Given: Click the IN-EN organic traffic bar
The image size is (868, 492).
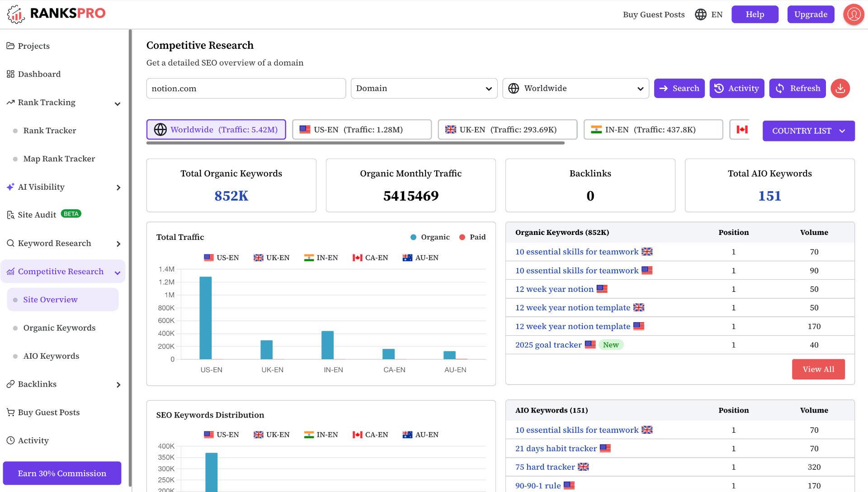Looking at the screenshot, I should point(328,345).
